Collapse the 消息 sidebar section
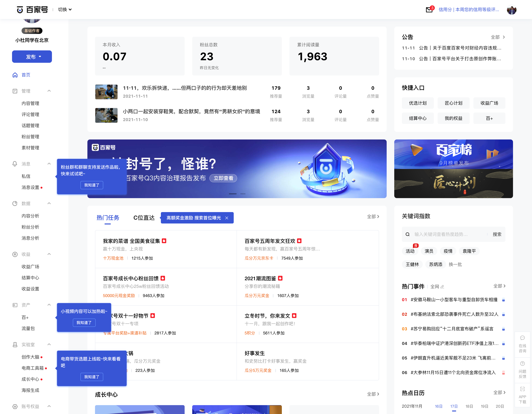Screen dimensions: 532x414 (x=49, y=164)
